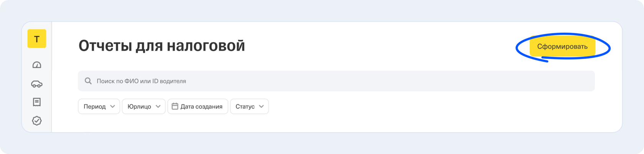This screenshot has height=154, width=644.
Task: Click the Дата создания text label
Action: click(x=201, y=106)
